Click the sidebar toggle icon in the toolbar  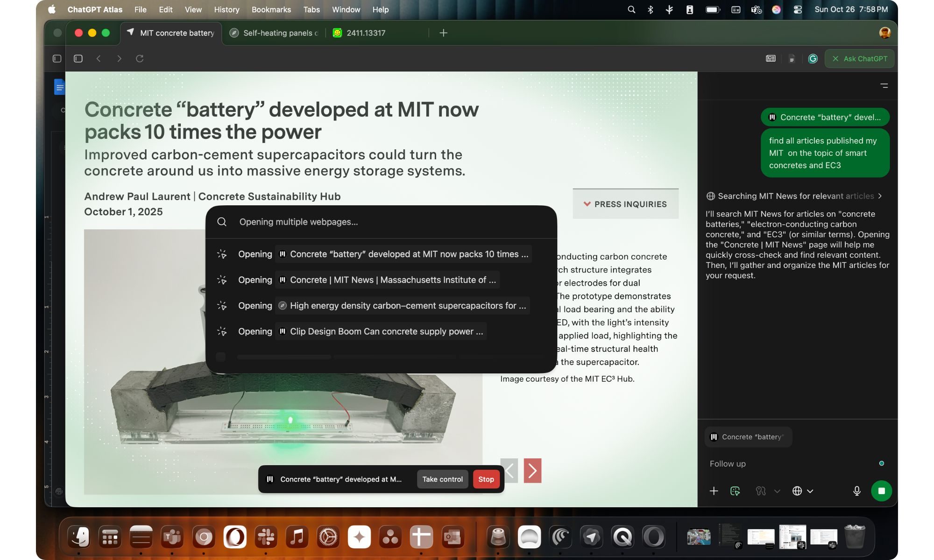[x=57, y=59]
